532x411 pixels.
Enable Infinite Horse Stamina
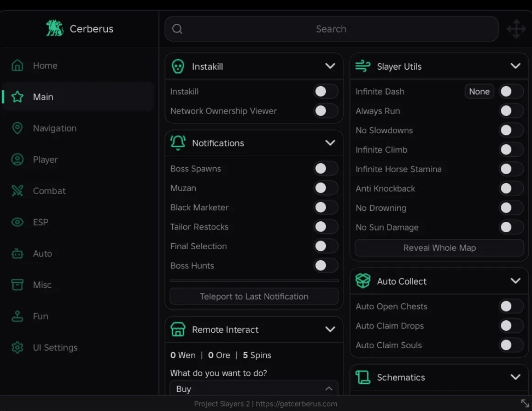point(511,169)
